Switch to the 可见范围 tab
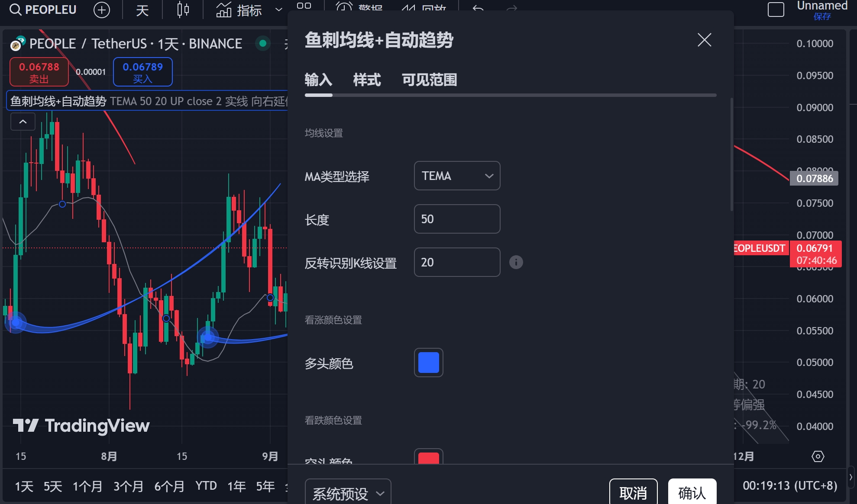 [429, 80]
